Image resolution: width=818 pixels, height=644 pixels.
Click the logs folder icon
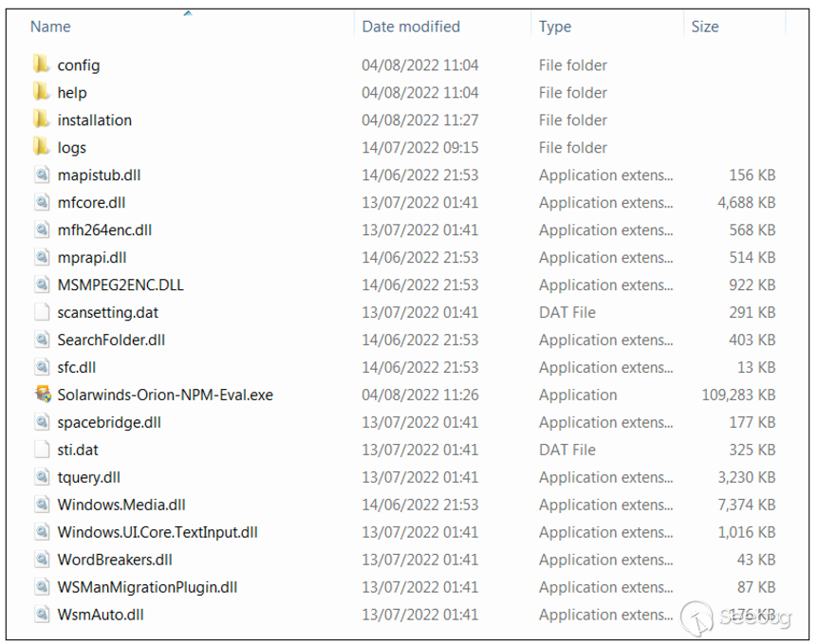[x=41, y=147]
